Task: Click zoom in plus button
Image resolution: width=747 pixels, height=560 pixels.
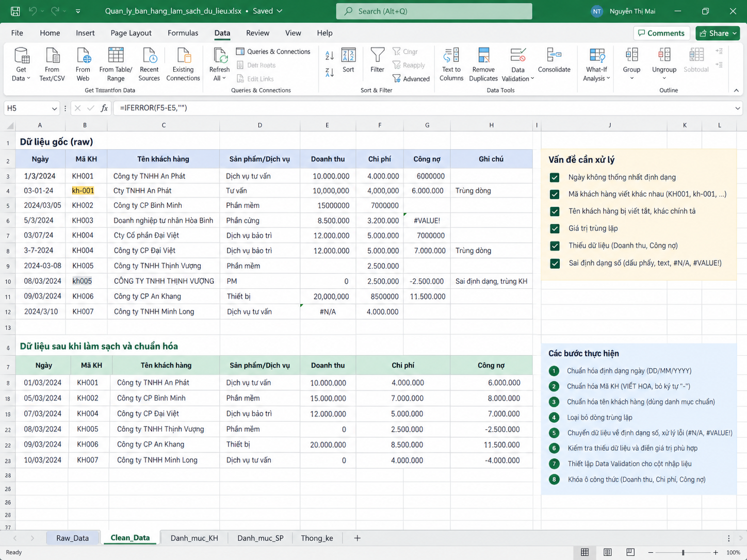Action: (x=716, y=552)
